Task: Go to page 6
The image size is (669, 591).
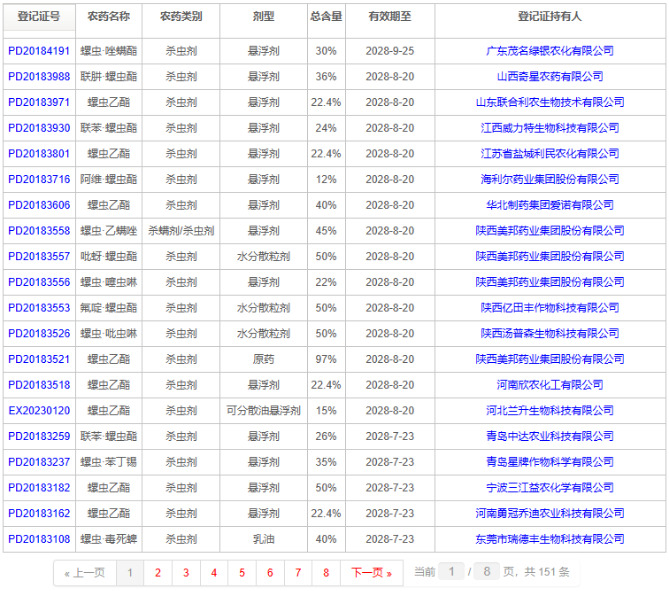Action: 270,573
